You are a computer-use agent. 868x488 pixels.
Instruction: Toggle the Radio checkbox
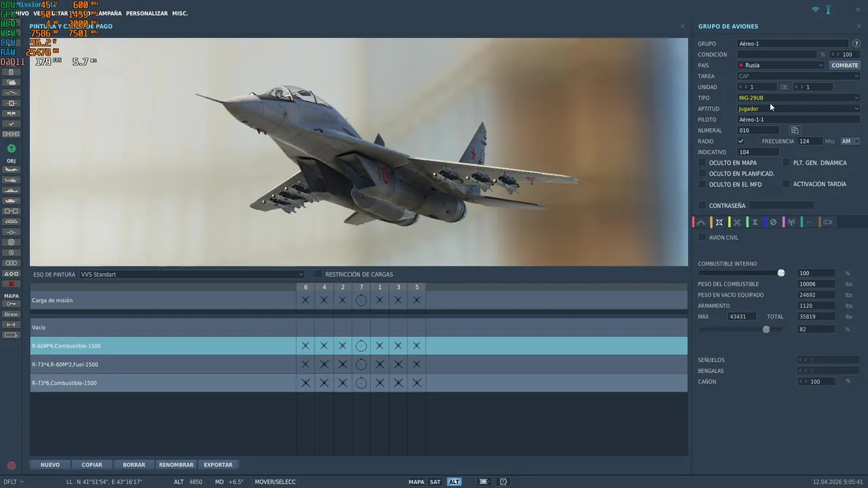pyautogui.click(x=741, y=141)
